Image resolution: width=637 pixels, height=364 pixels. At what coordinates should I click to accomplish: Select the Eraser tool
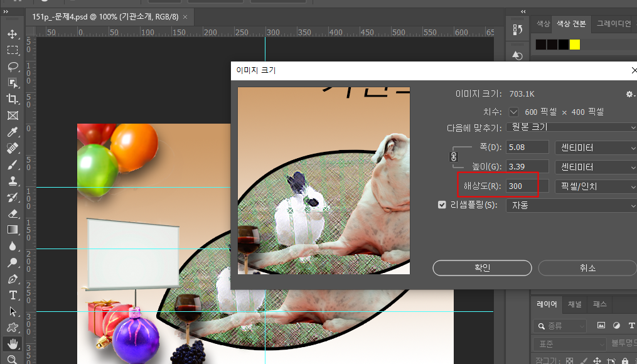tap(12, 213)
